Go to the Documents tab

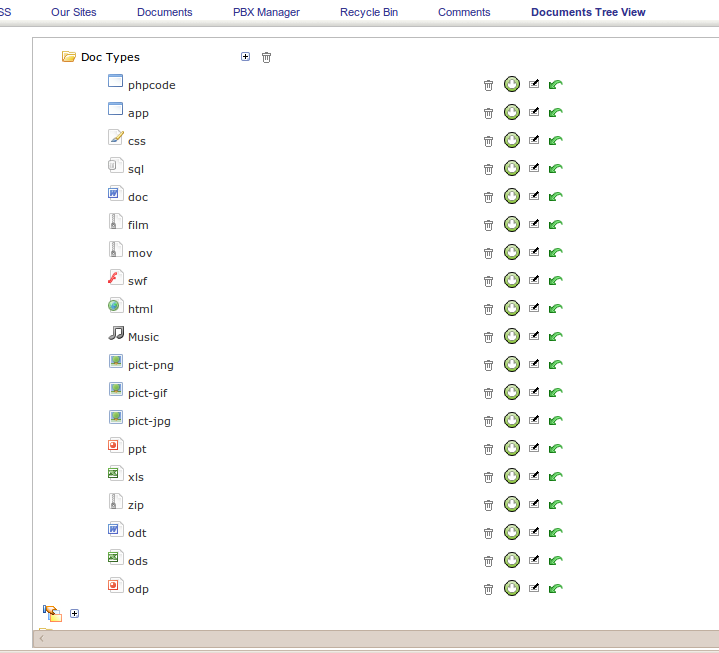pos(164,12)
